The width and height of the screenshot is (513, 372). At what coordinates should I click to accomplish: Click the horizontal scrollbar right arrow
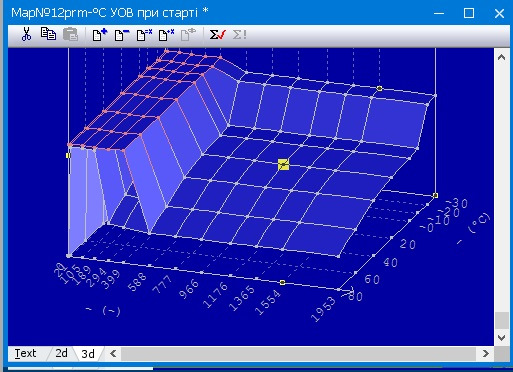click(485, 353)
